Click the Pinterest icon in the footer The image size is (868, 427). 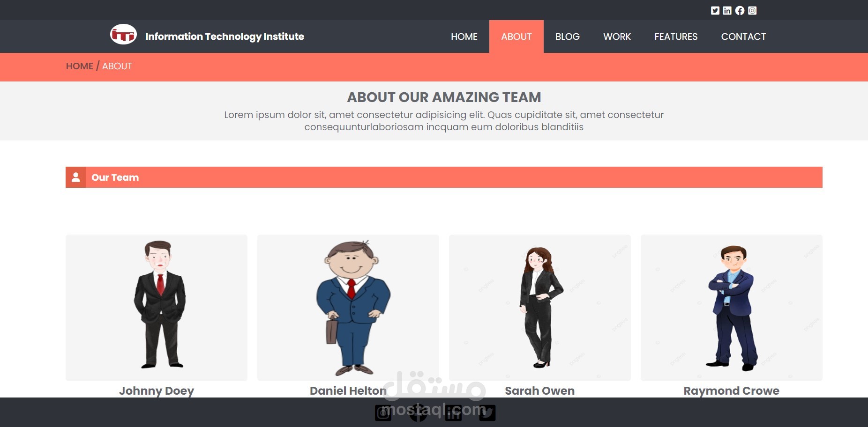pyautogui.click(x=419, y=413)
